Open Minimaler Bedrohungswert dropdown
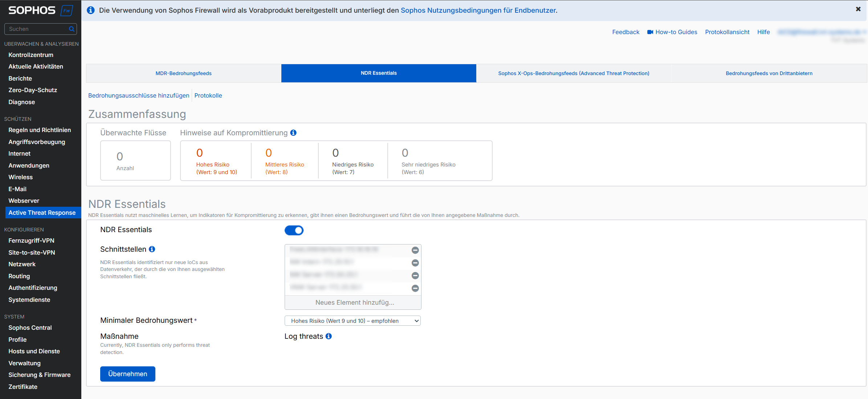This screenshot has height=399, width=868. (353, 321)
